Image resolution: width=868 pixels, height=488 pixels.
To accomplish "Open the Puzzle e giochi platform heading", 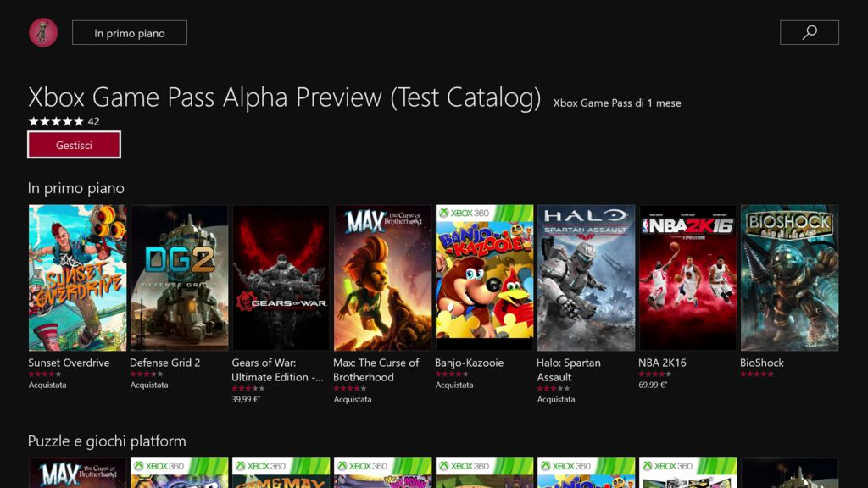I will (x=107, y=441).
